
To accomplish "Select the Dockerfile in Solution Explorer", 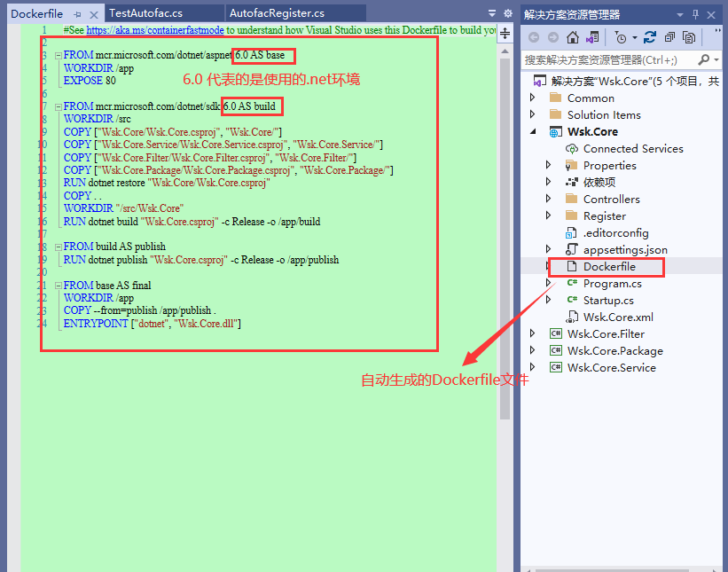I will pos(609,267).
